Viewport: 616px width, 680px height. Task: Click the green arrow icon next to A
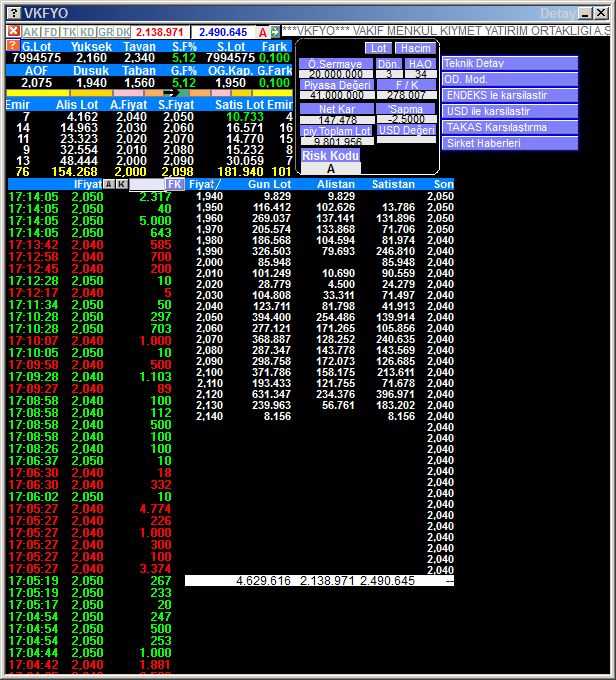(x=275, y=32)
